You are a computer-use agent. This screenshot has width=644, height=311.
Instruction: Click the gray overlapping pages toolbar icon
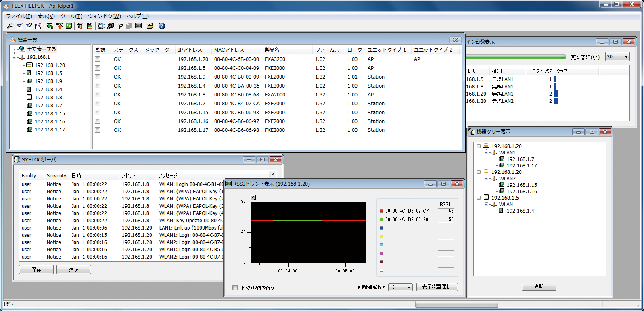tap(129, 26)
